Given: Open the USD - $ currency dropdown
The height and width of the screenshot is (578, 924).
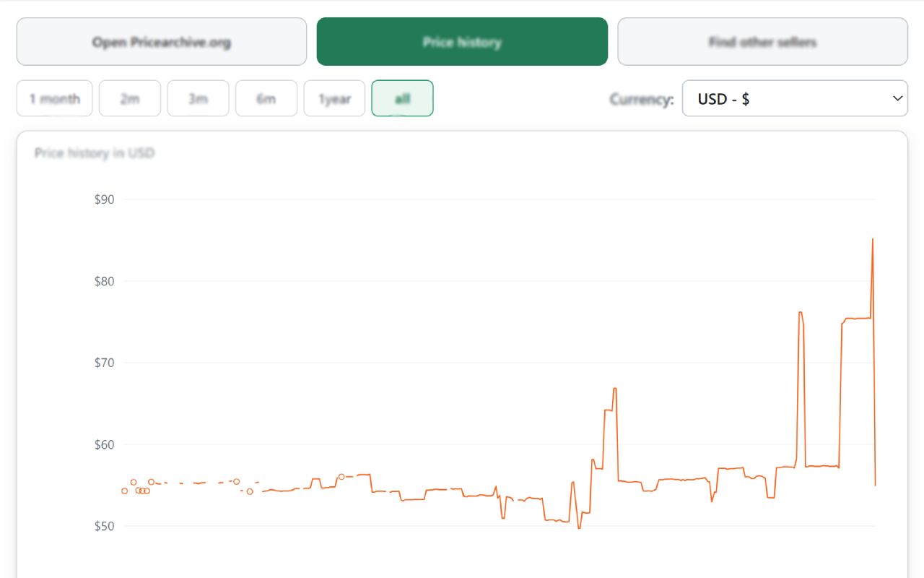Looking at the screenshot, I should [795, 98].
